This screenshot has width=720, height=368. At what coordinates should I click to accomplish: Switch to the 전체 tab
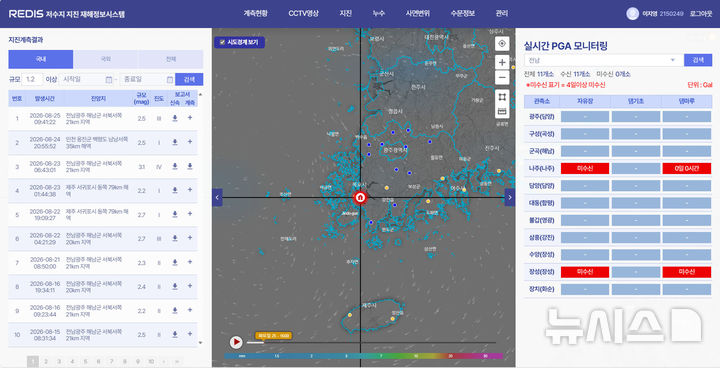pyautogui.click(x=171, y=59)
